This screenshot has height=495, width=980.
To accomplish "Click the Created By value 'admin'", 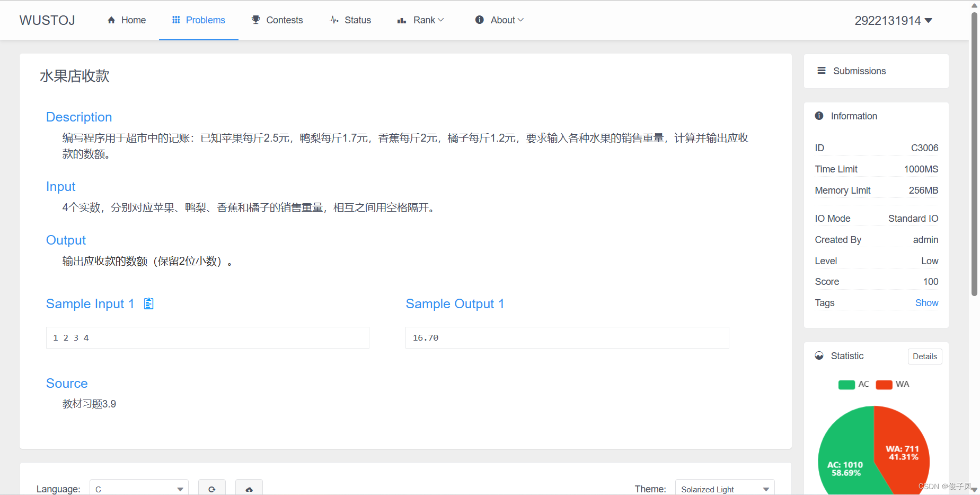I will [x=925, y=240].
